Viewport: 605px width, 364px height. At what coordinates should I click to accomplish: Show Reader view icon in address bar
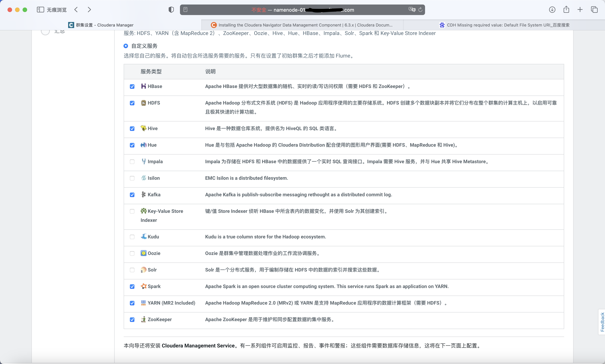click(185, 10)
